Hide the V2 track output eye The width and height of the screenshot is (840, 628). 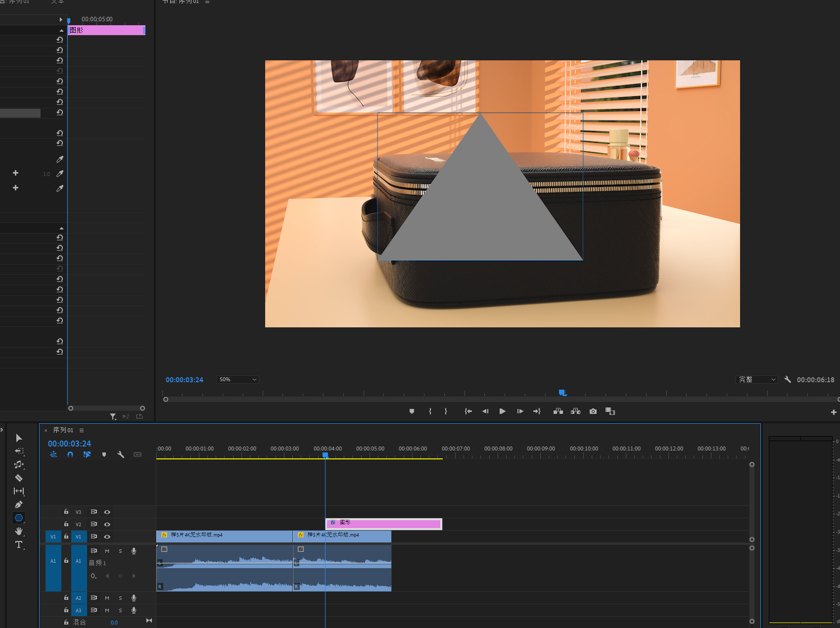coord(107,524)
